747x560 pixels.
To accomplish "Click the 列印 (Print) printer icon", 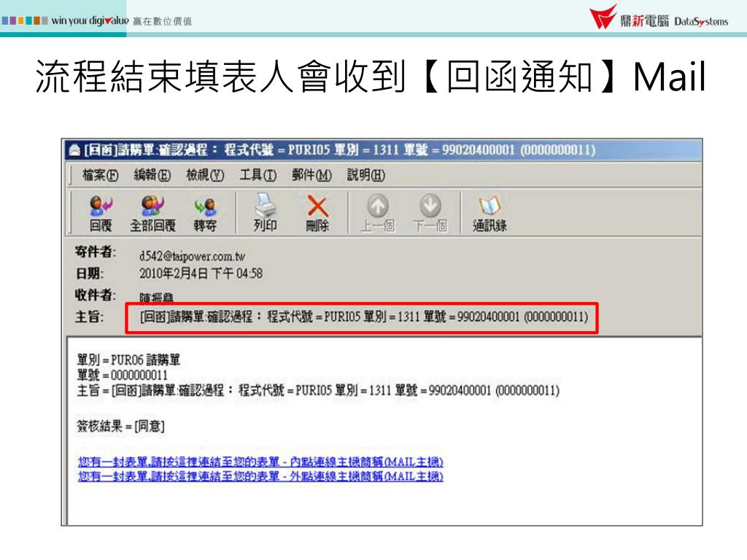I will tap(265, 213).
